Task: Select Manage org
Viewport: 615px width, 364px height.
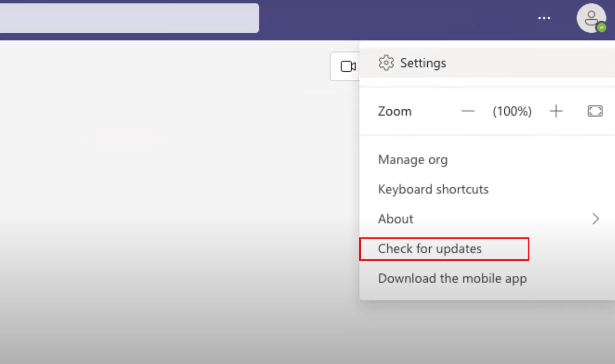Action: [x=413, y=160]
